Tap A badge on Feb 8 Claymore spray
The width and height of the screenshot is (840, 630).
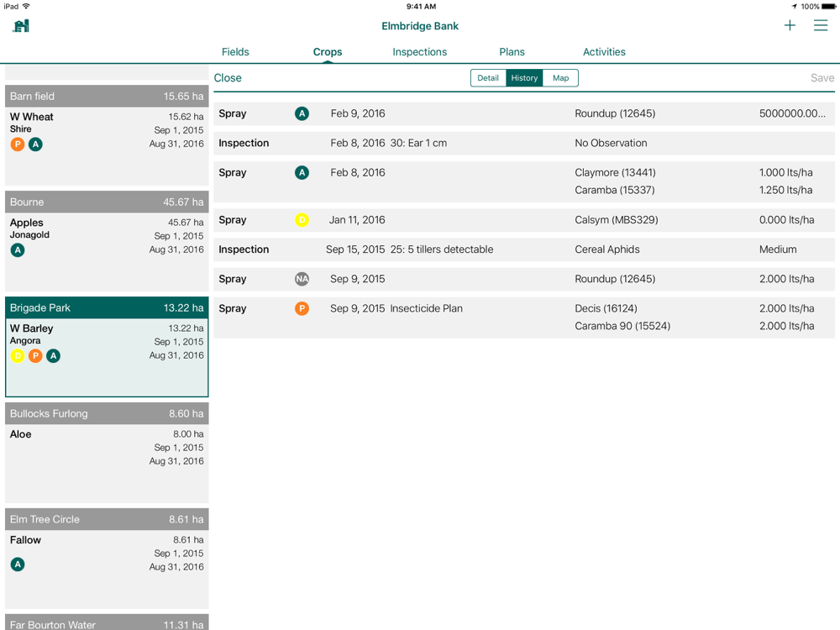tap(302, 172)
